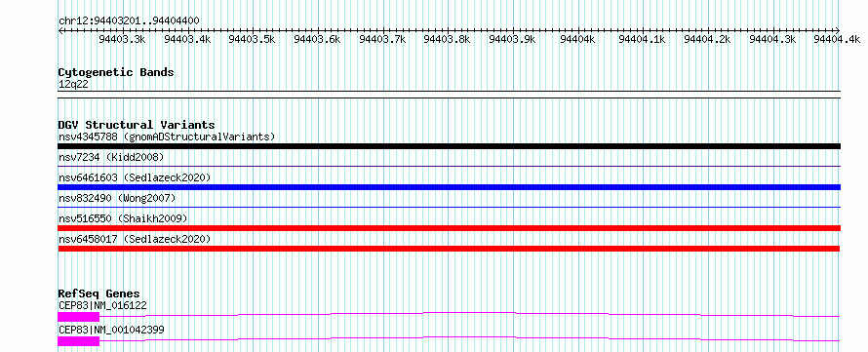Open the RefSeq Genes track heading

99,293
